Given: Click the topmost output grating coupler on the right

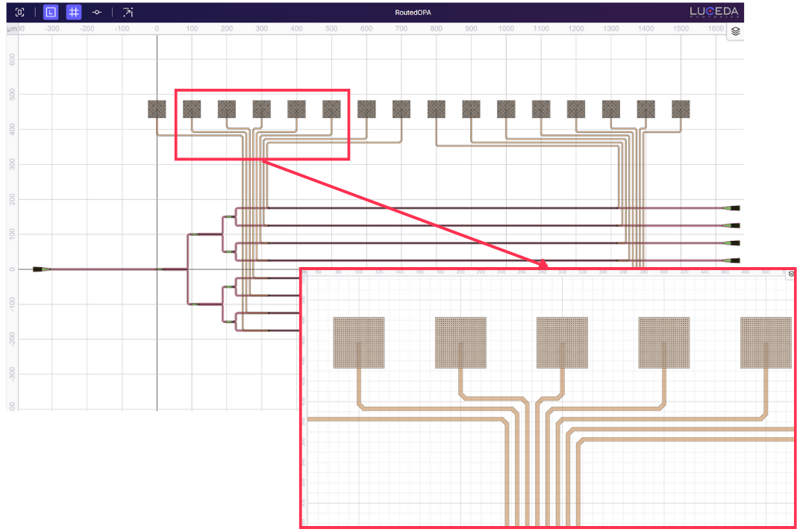Looking at the screenshot, I should 734,208.
